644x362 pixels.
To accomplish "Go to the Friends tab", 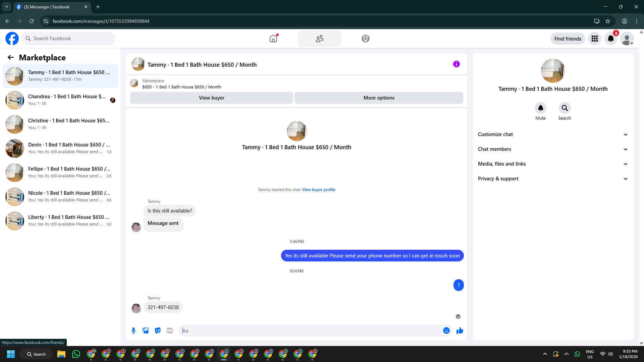I will pyautogui.click(x=319, y=39).
